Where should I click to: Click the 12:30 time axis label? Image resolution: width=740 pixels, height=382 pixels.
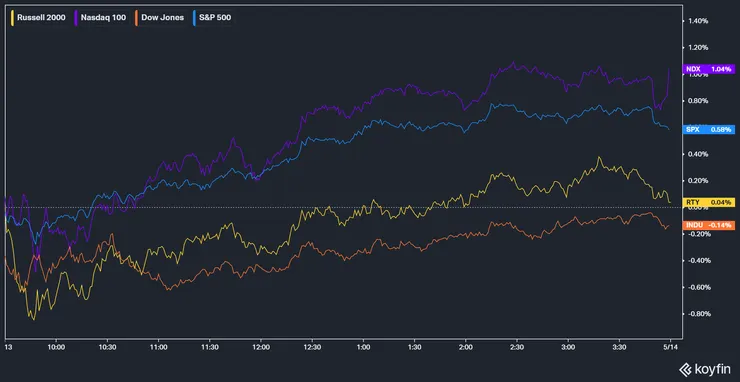[312, 346]
